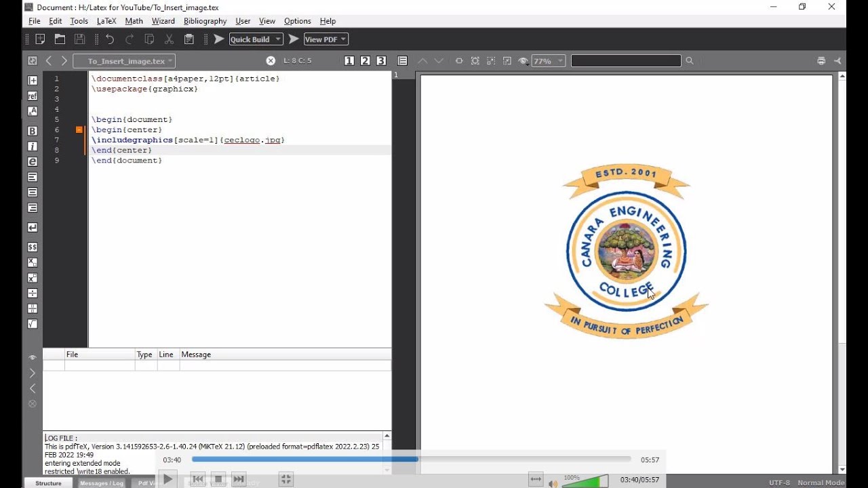
Task: Redo the last undone edit
Action: (130, 39)
